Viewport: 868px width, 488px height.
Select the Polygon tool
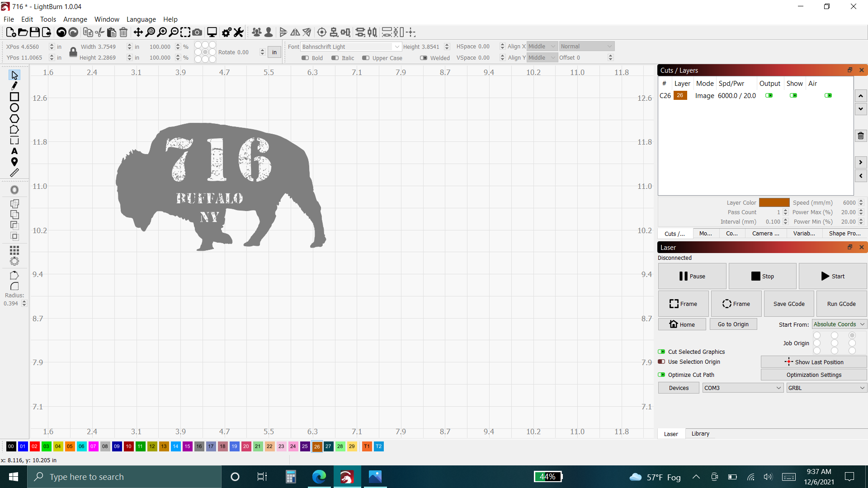14,118
